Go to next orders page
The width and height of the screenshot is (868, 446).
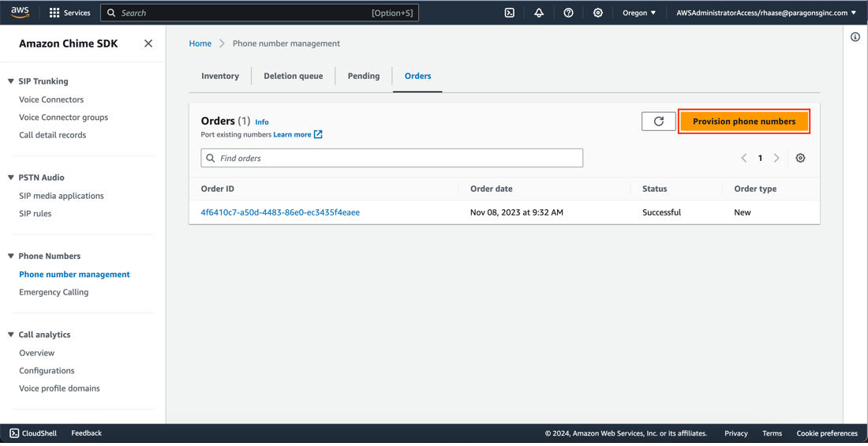776,158
